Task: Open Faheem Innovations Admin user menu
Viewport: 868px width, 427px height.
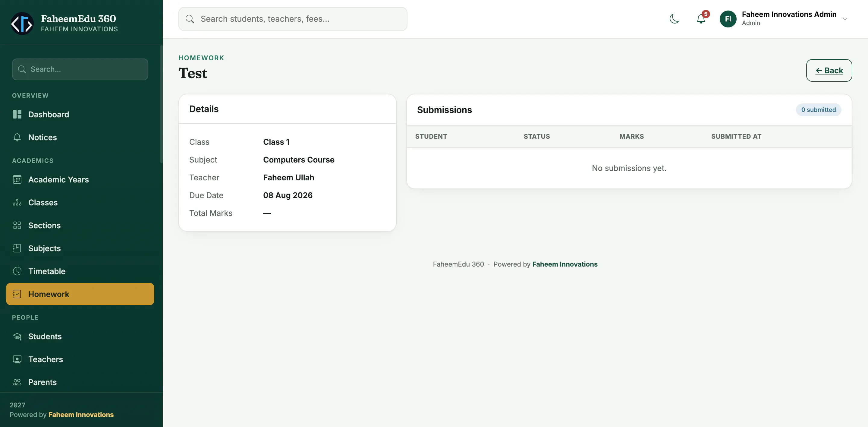Action: point(784,19)
